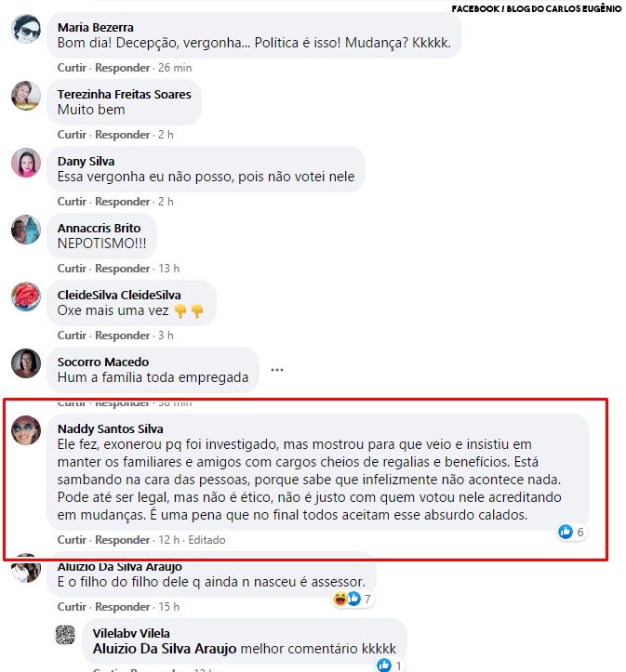
Task: Open Maria Bezerra's profile picture
Action: (x=26, y=29)
